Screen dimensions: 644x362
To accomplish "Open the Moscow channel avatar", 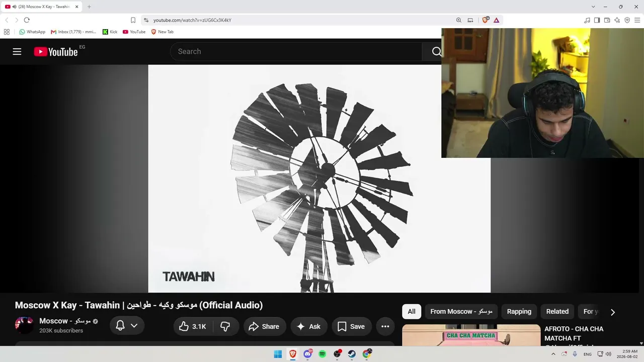I will tap(24, 325).
